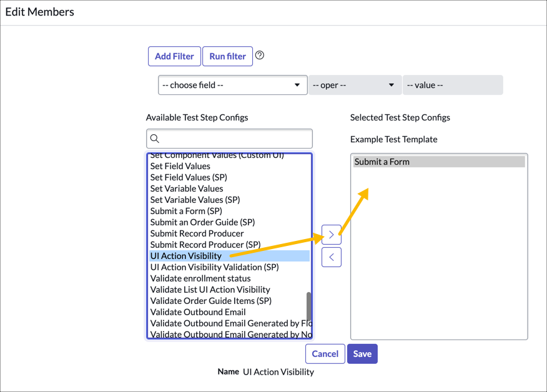Click the value filter input field
Viewport: 547px width, 392px height.
452,85
